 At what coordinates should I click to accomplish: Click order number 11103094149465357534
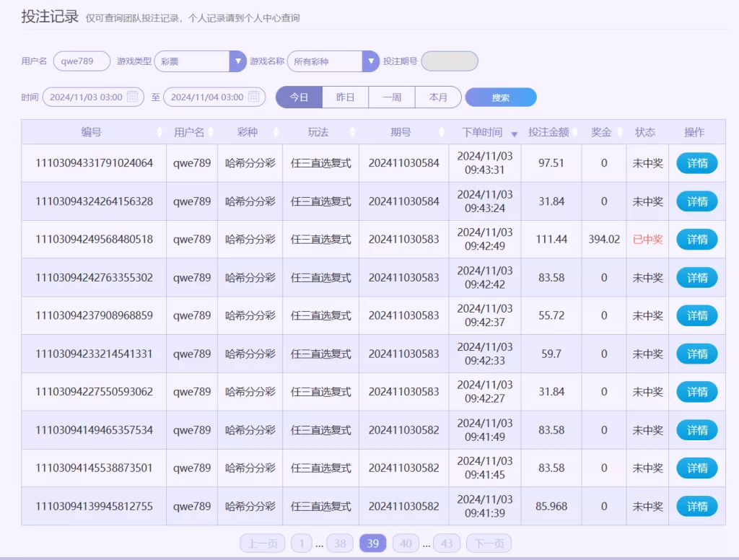(x=95, y=430)
